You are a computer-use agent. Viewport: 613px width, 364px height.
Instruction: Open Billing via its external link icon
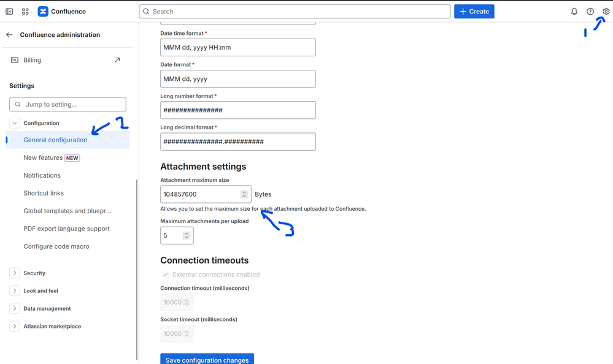117,59
